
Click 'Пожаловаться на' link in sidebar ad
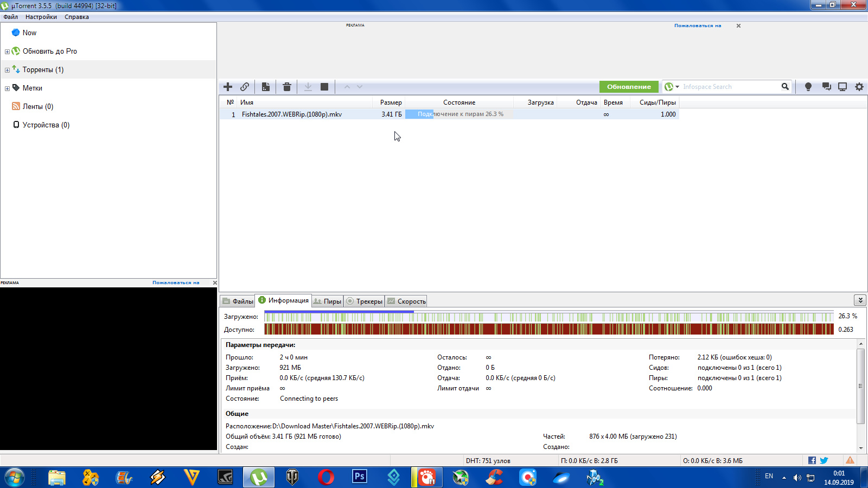click(176, 282)
